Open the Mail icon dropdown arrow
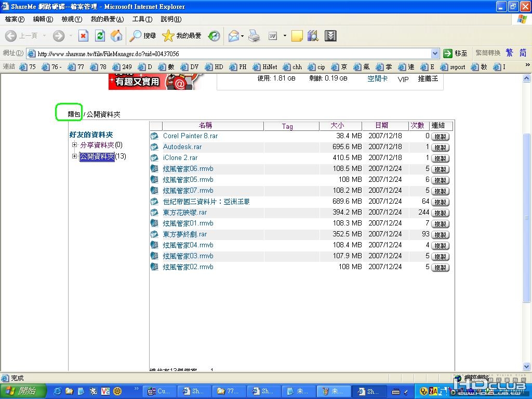 pos(242,36)
